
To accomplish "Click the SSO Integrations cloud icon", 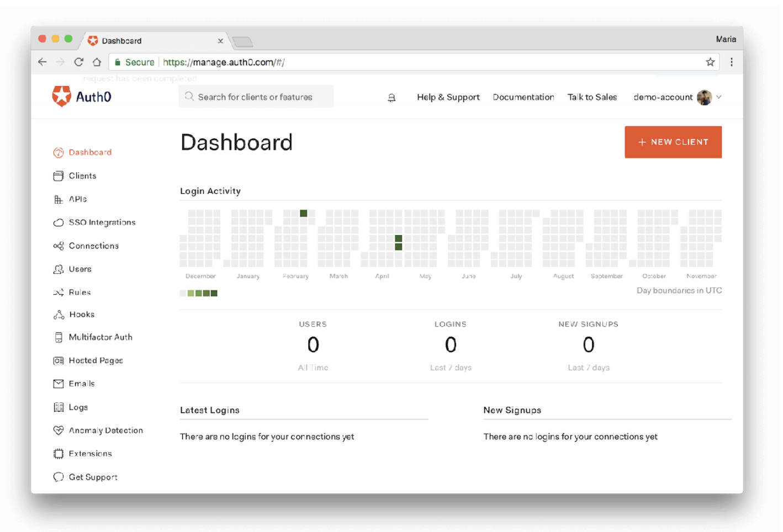I will tap(59, 222).
